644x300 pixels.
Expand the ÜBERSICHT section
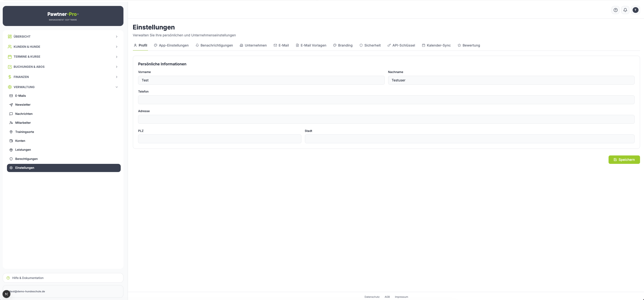pos(63,36)
